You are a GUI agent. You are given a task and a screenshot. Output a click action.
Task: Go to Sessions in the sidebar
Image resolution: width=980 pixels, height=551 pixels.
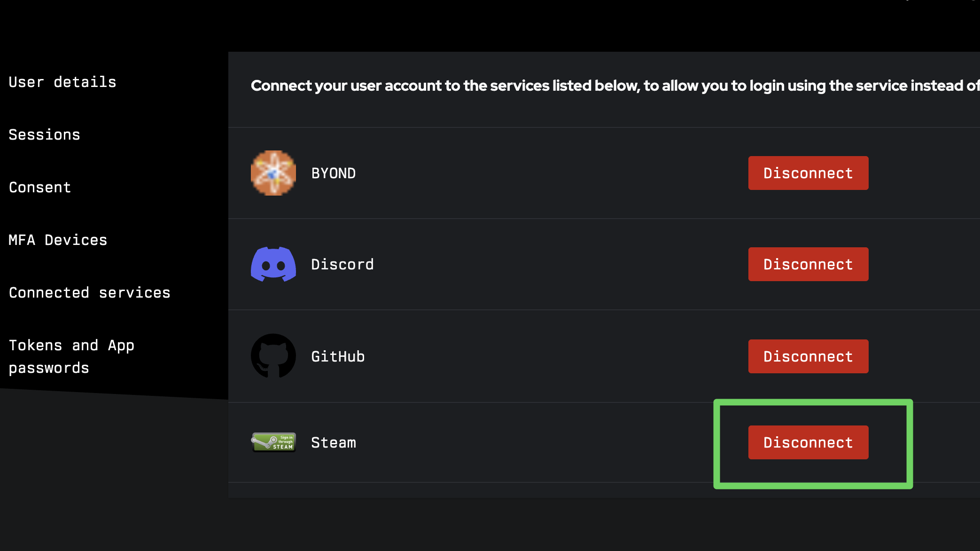[45, 135]
